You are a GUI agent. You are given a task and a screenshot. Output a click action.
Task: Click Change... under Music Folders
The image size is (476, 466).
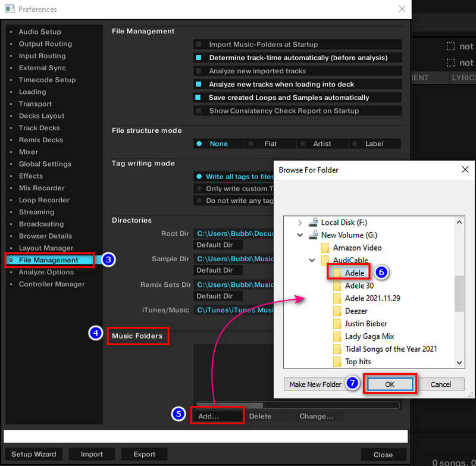pos(318,416)
